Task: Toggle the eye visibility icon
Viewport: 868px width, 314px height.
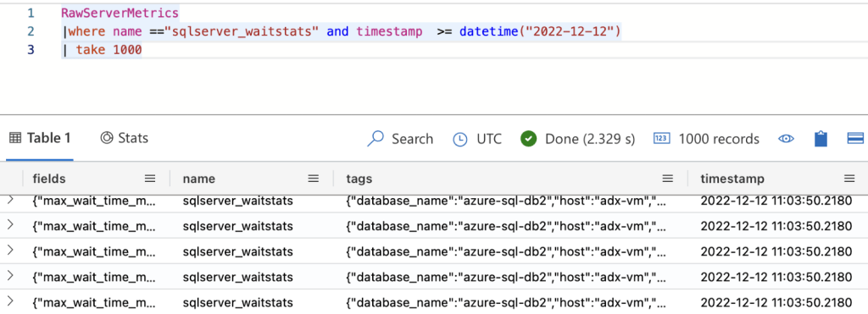Action: point(786,139)
